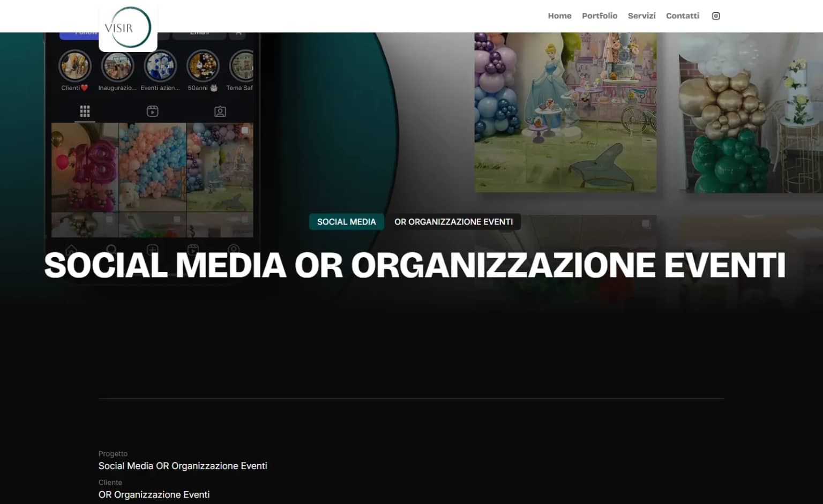Select the SOCIAL MEDIA category tag

(346, 221)
